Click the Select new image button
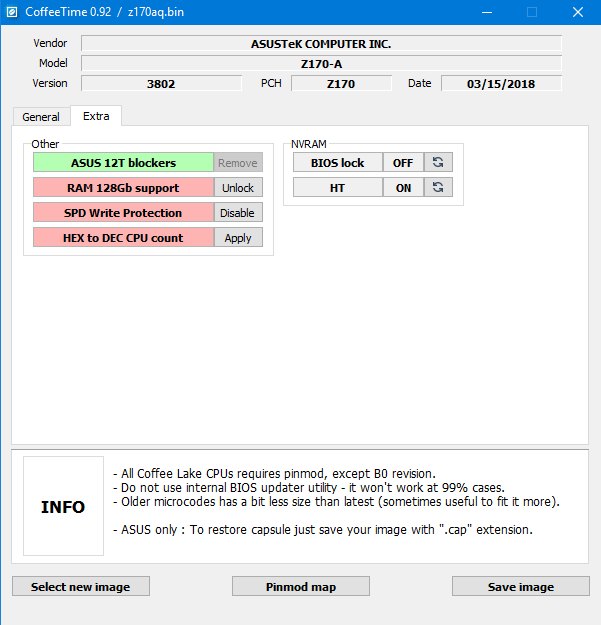This screenshot has width=601, height=625. coord(81,586)
